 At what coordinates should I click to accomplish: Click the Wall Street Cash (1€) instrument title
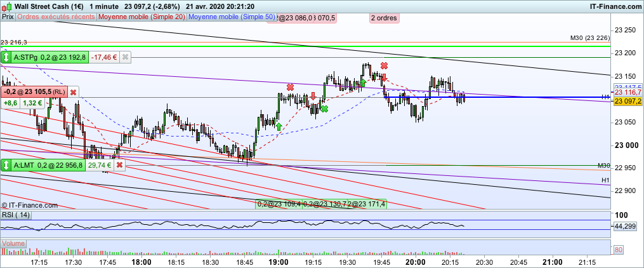(x=48, y=6)
